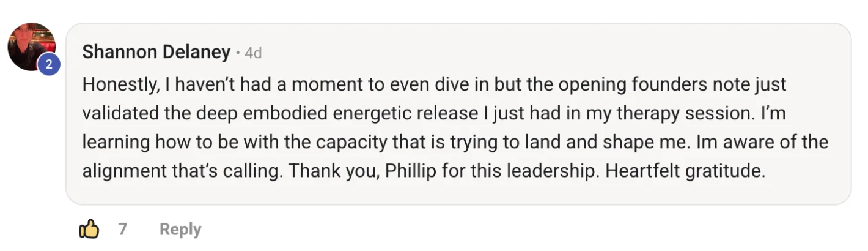This screenshot has width=868, height=251.
Task: Click the author name Shannon Delaney
Action: tap(156, 53)
